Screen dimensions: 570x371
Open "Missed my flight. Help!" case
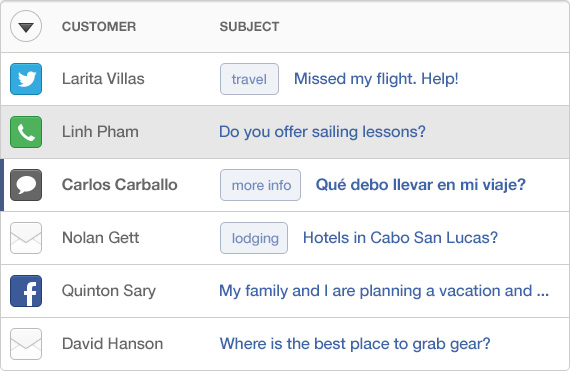376,79
